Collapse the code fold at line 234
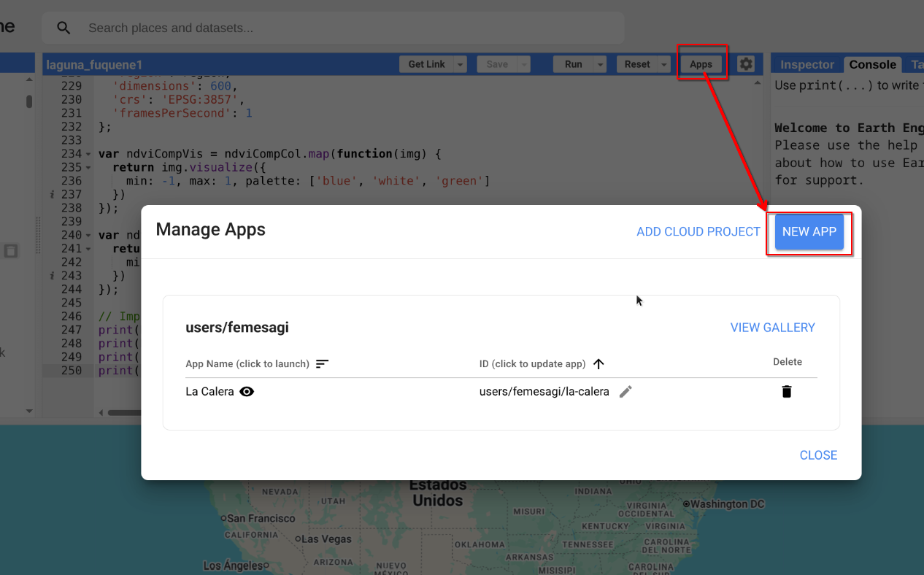Image resolution: width=924 pixels, height=575 pixels. click(x=88, y=154)
